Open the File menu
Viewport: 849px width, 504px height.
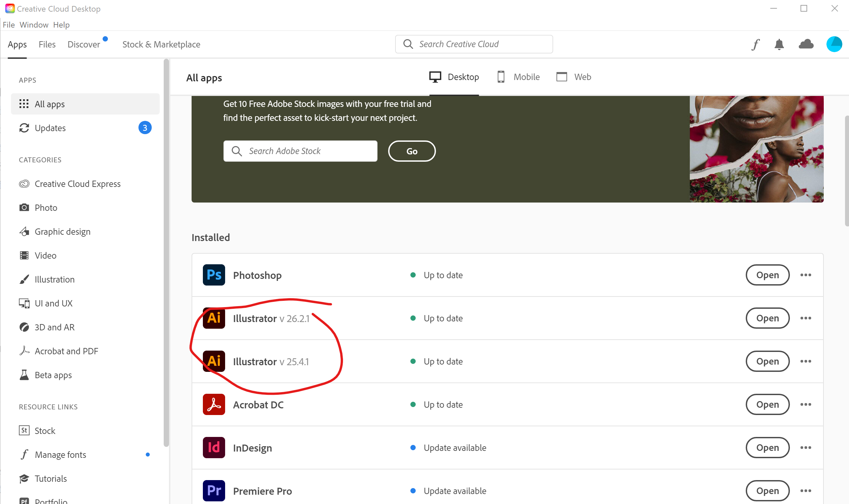point(9,25)
